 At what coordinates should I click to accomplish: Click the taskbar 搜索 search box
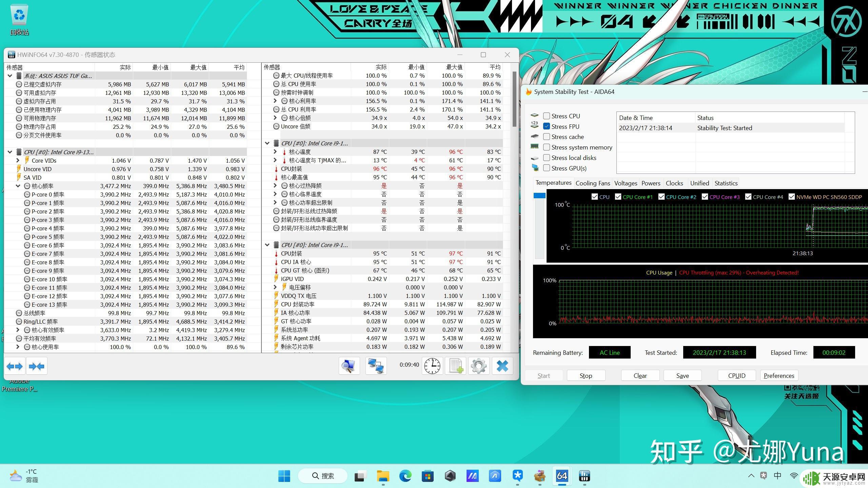(x=322, y=476)
